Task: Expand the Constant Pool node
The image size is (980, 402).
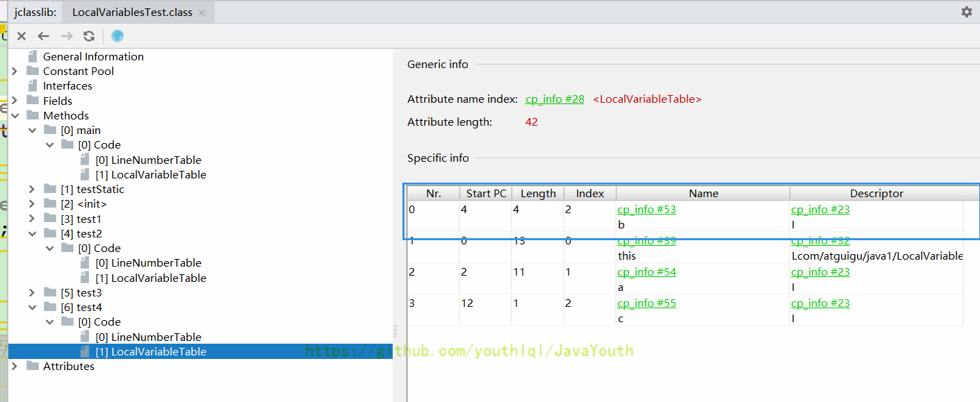Action: pos(15,72)
